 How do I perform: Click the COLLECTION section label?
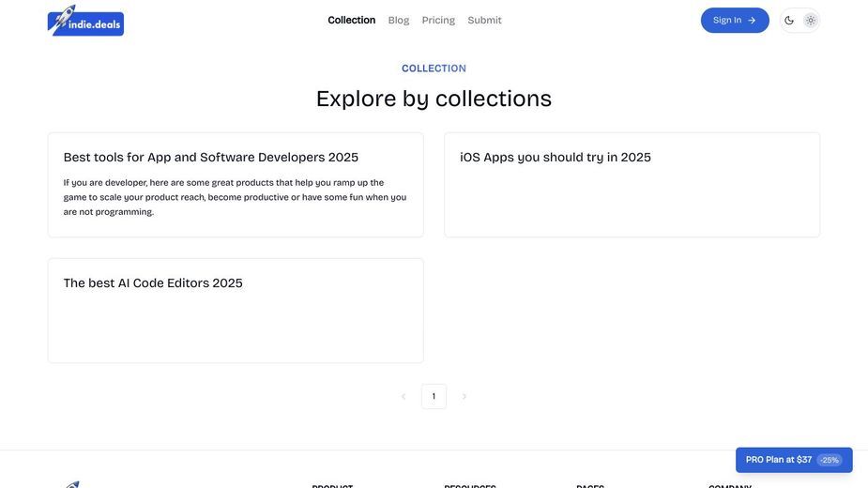(434, 69)
